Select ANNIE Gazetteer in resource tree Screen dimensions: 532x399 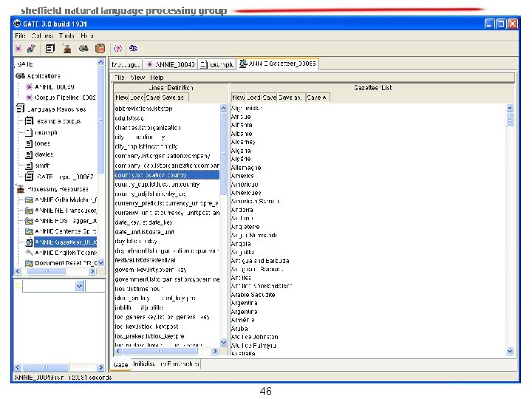(66, 242)
